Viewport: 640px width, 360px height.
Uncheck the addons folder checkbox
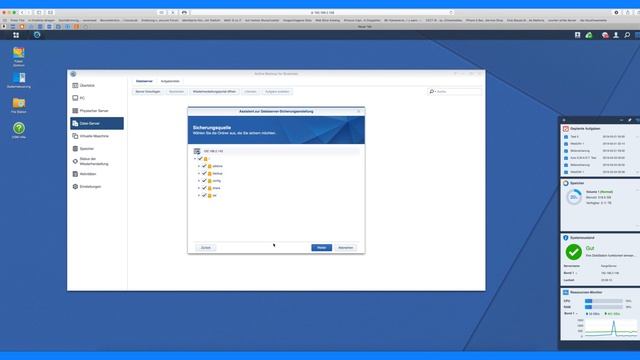coord(204,166)
